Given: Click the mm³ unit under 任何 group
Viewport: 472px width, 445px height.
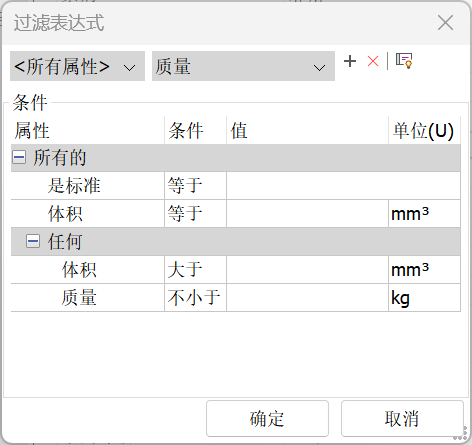Looking at the screenshot, I should click(424, 270).
